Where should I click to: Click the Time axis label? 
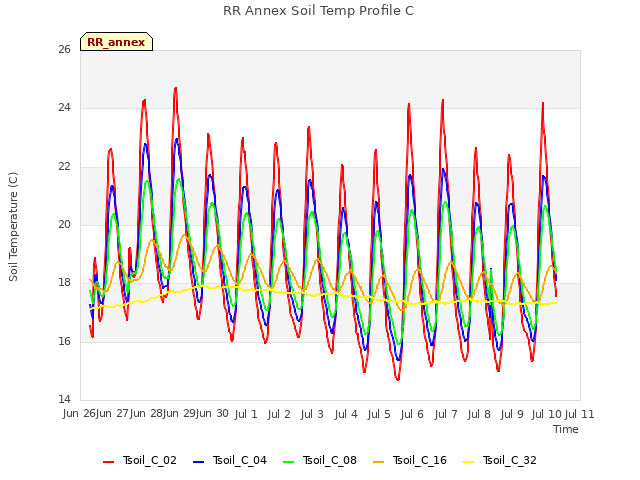point(566,429)
